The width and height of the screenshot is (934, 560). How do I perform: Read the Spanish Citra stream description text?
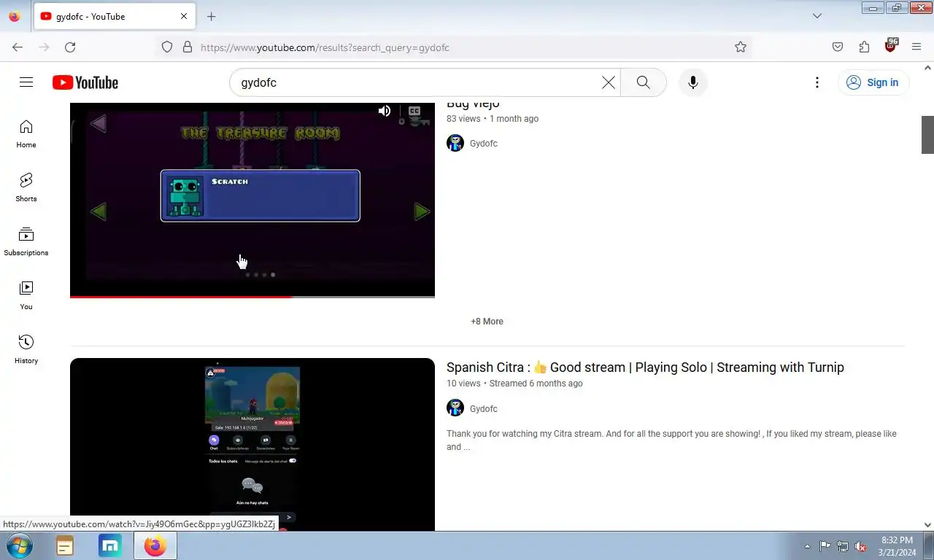(671, 440)
